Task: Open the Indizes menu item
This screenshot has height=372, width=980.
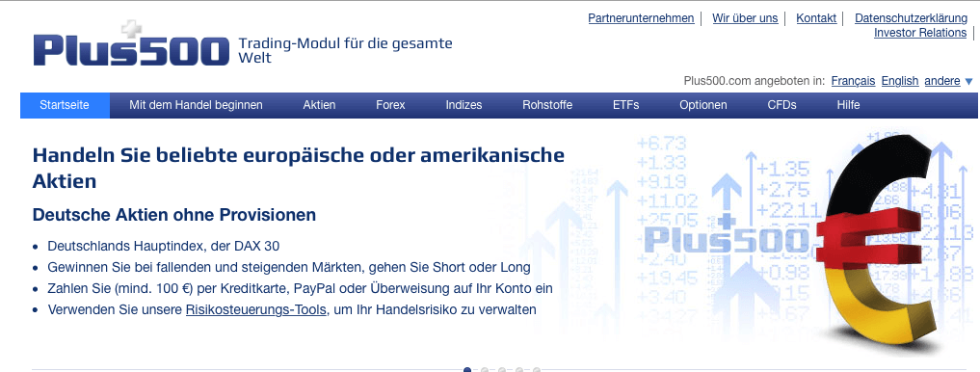Action: 464,105
